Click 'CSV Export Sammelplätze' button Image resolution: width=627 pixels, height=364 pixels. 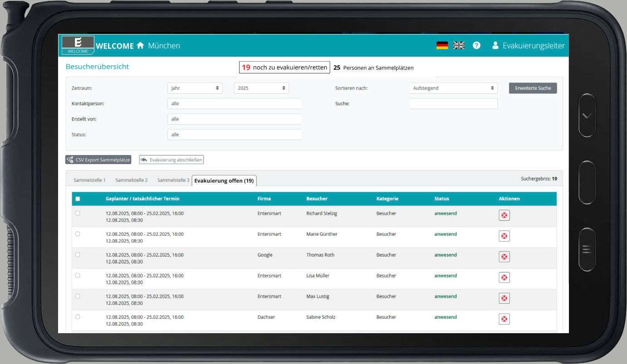click(98, 160)
